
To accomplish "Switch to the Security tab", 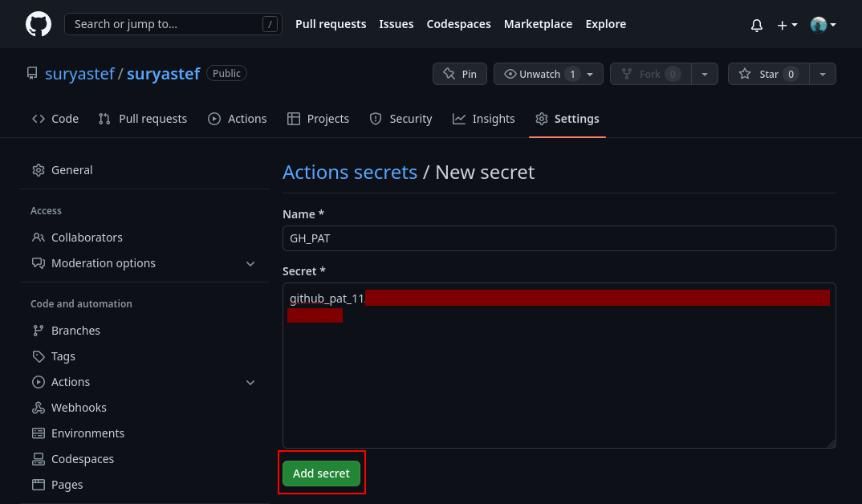I will 401,119.
